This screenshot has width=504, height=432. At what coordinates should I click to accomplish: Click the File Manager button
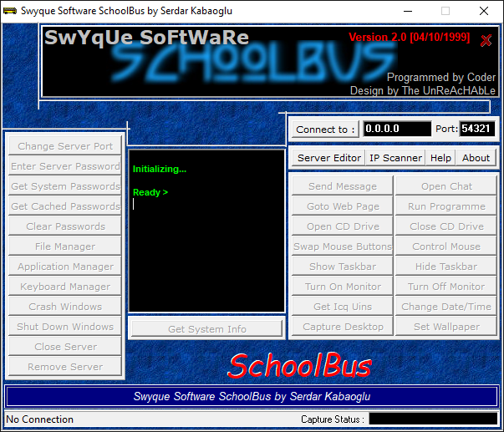[x=65, y=246]
